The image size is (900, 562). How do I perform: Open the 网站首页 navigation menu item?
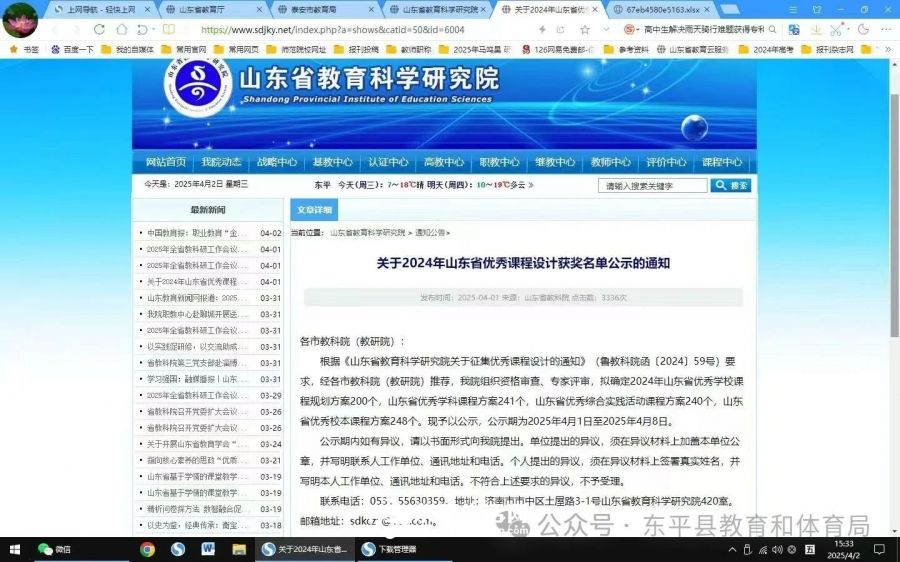[x=165, y=162]
